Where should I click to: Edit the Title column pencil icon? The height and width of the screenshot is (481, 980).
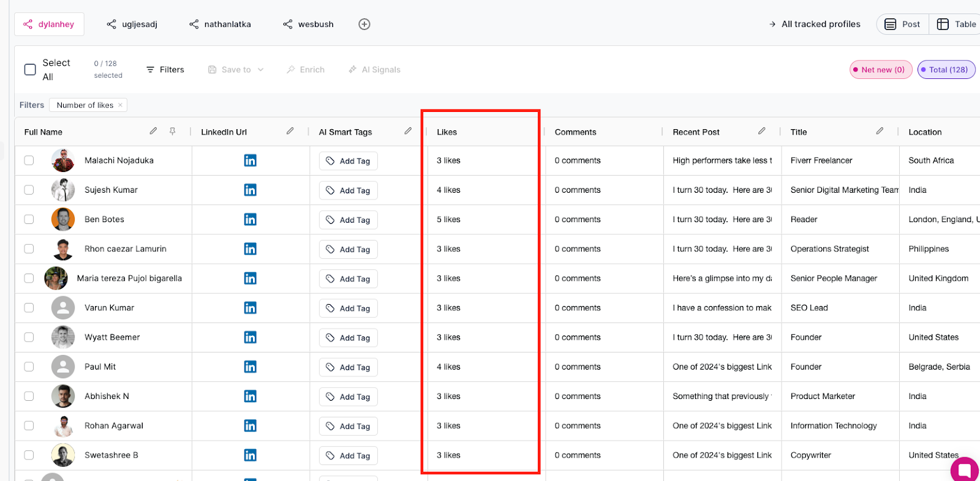click(x=880, y=131)
